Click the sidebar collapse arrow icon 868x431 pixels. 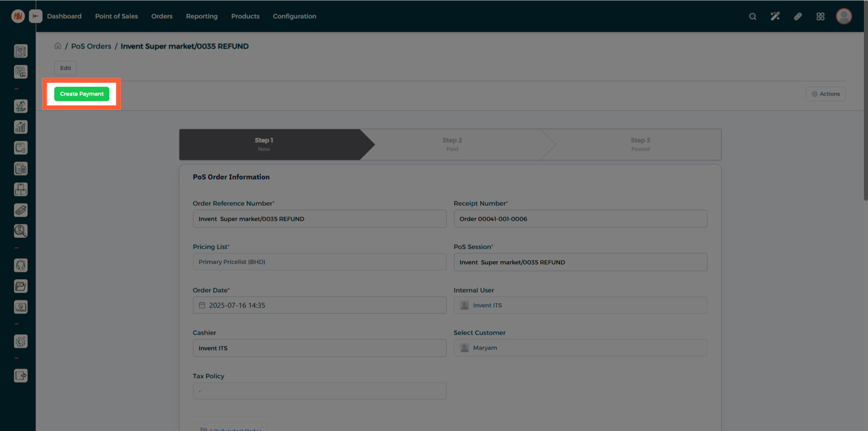click(x=36, y=16)
